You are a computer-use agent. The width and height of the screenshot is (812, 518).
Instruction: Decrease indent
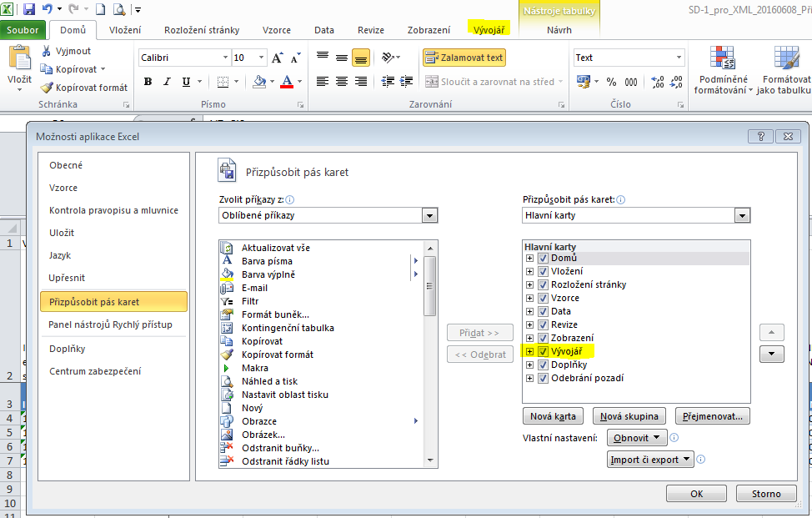[388, 81]
